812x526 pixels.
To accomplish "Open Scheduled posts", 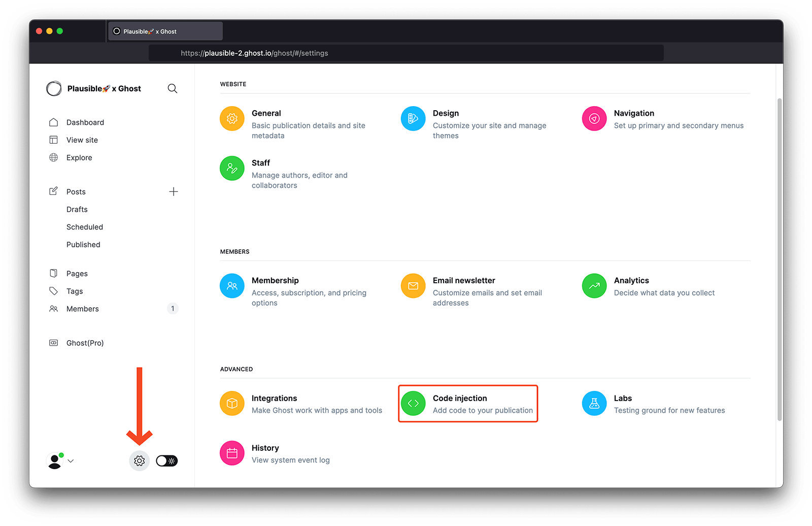I will (x=85, y=227).
